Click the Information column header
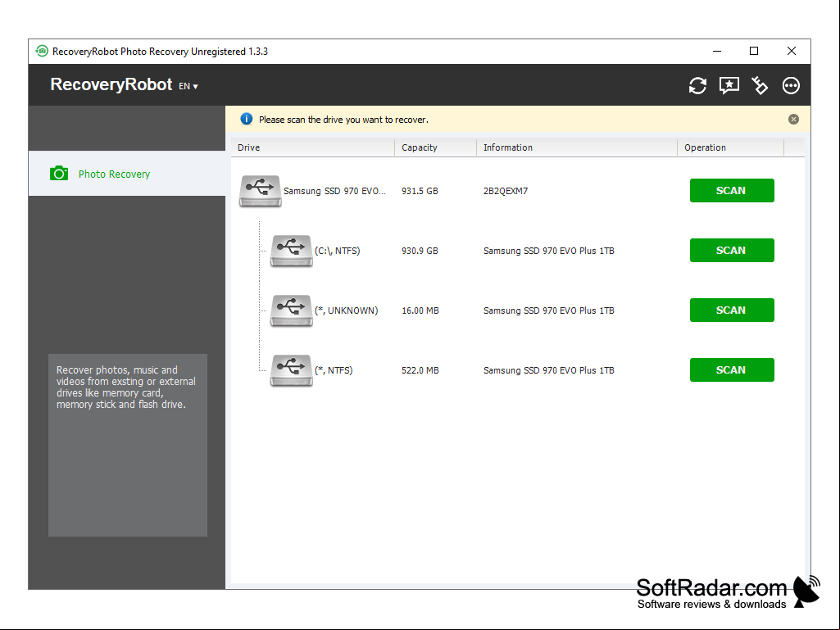 click(x=577, y=147)
